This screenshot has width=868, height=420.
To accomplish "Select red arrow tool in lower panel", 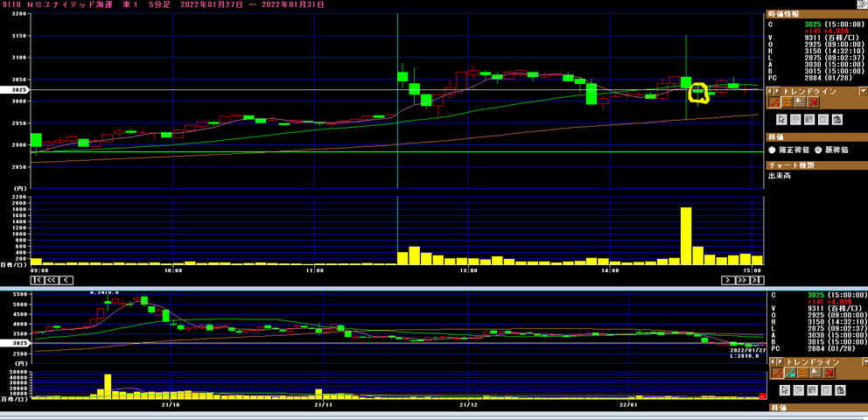I will (829, 373).
